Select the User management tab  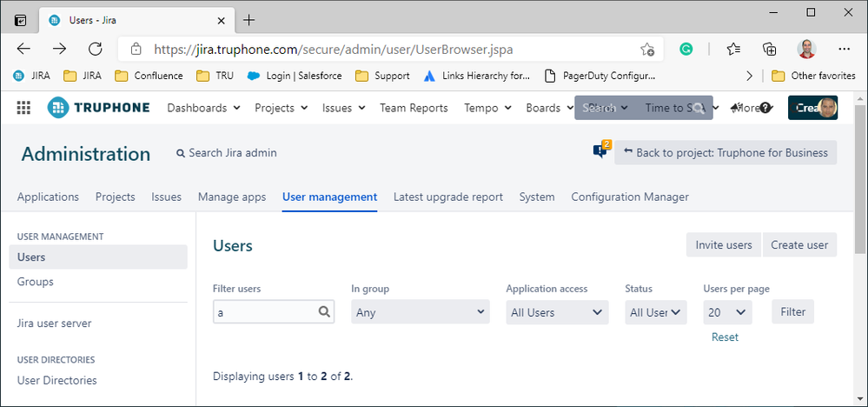[x=330, y=197]
